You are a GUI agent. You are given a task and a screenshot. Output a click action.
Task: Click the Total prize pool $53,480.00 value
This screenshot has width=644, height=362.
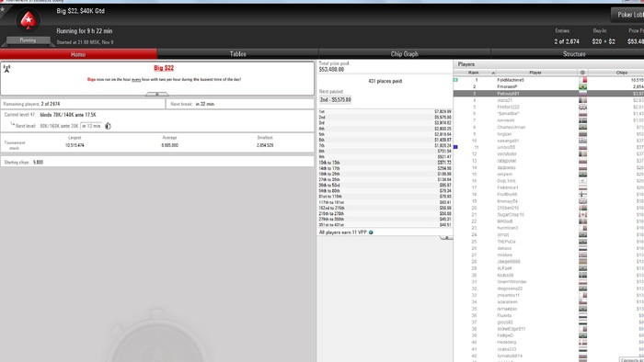pyautogui.click(x=331, y=70)
